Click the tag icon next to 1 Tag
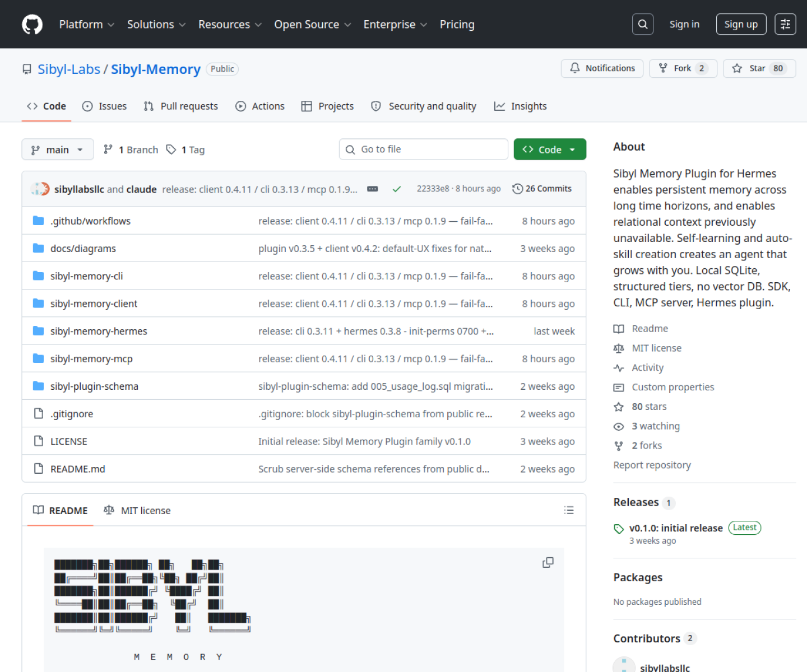 point(171,150)
